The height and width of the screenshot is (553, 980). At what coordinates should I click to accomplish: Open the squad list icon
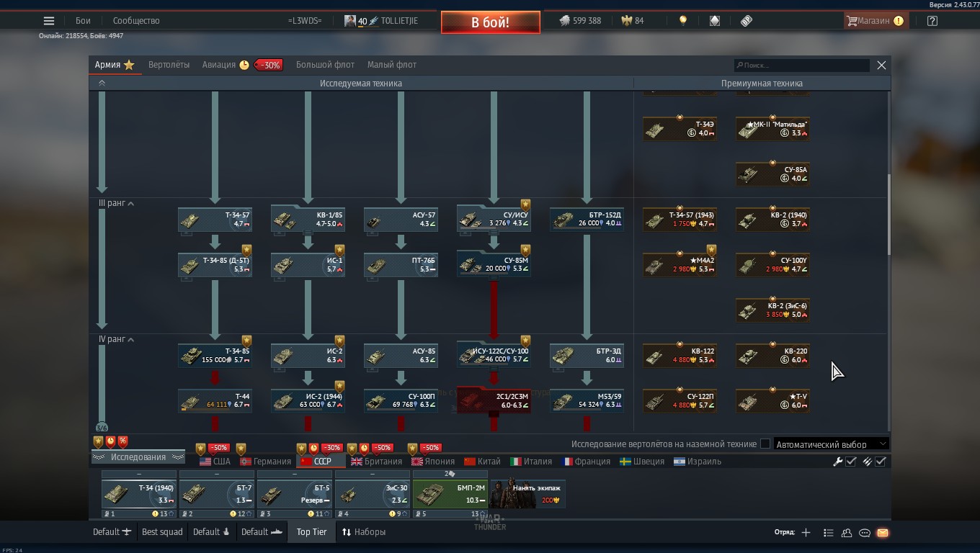828,533
